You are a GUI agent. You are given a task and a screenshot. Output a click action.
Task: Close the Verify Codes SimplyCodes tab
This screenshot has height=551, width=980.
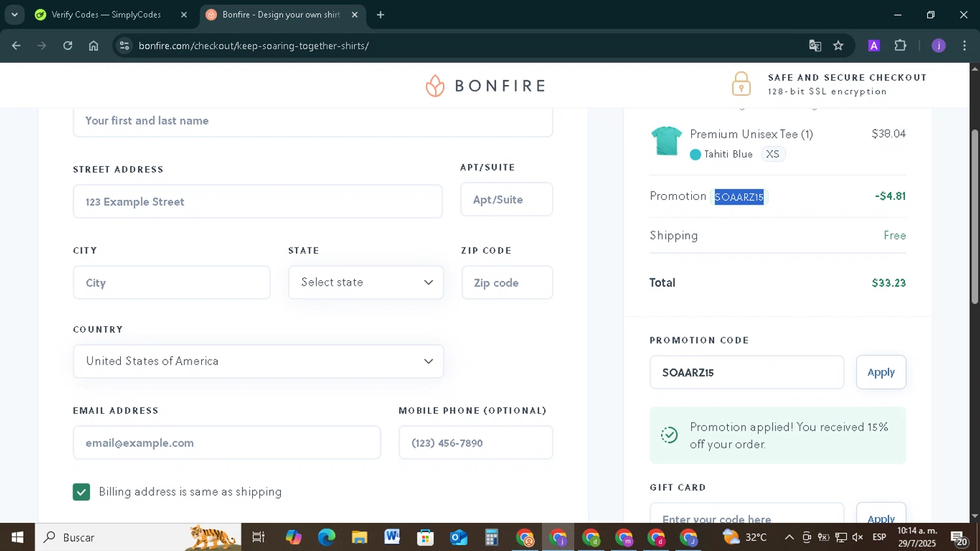[x=184, y=14]
